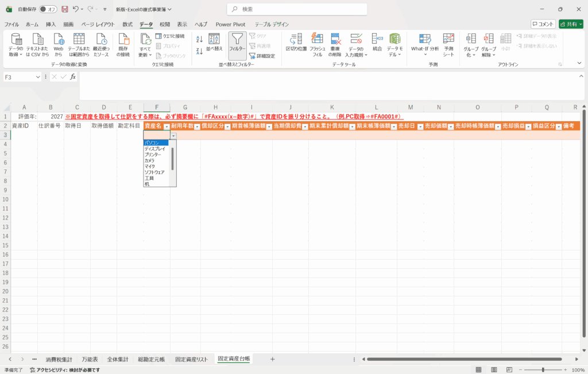
Task: Click the コメント comments button
Action: (543, 24)
